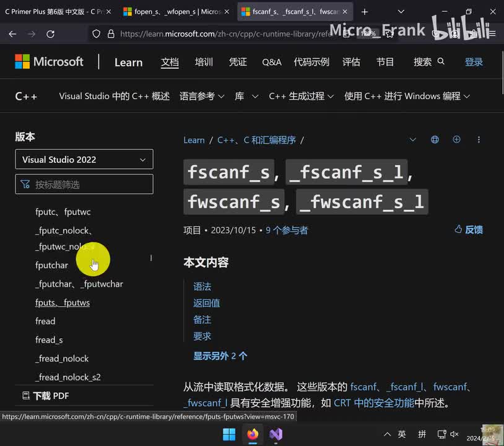Click the 下载 PDF button
The width and height of the screenshot is (504, 446).
pos(46,396)
